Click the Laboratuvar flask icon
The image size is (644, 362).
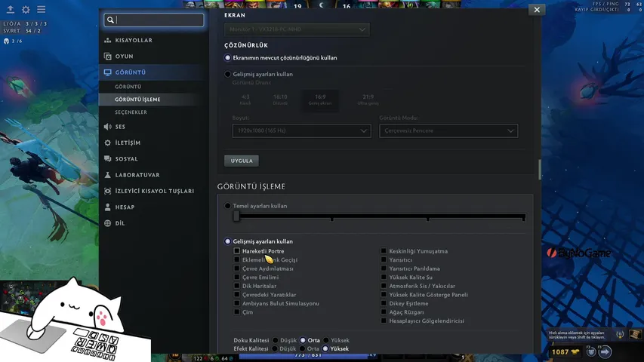108,175
